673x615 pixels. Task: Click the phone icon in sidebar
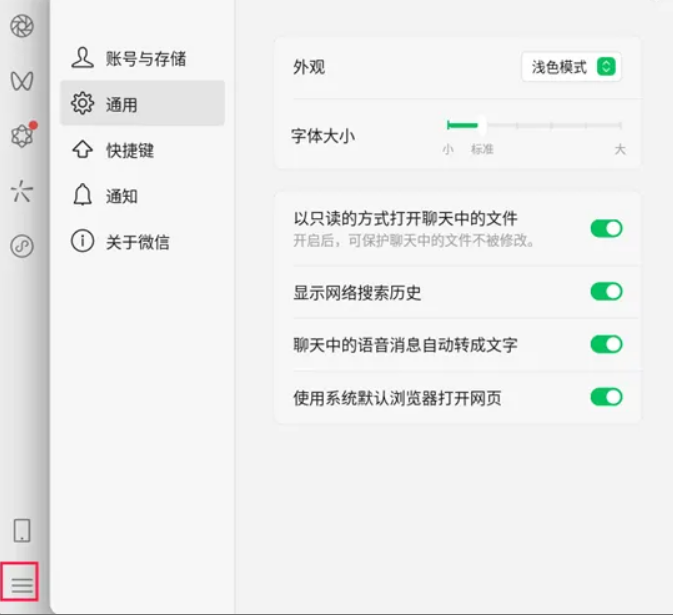22,531
